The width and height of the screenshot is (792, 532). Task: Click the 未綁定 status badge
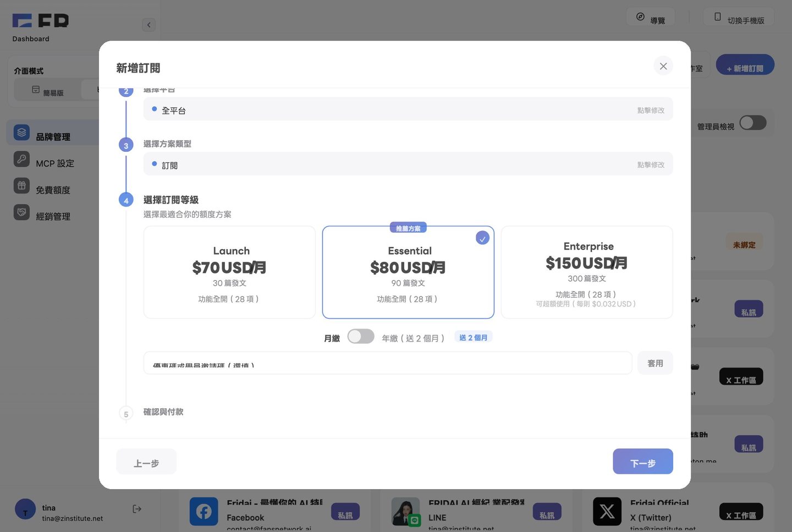click(x=744, y=242)
